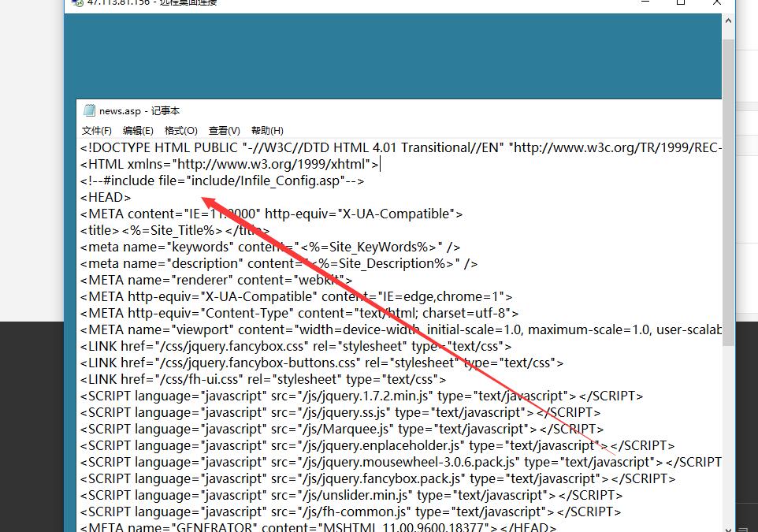Click the <HTML xmlns= line
This screenshot has height=532, width=758.
click(229, 164)
